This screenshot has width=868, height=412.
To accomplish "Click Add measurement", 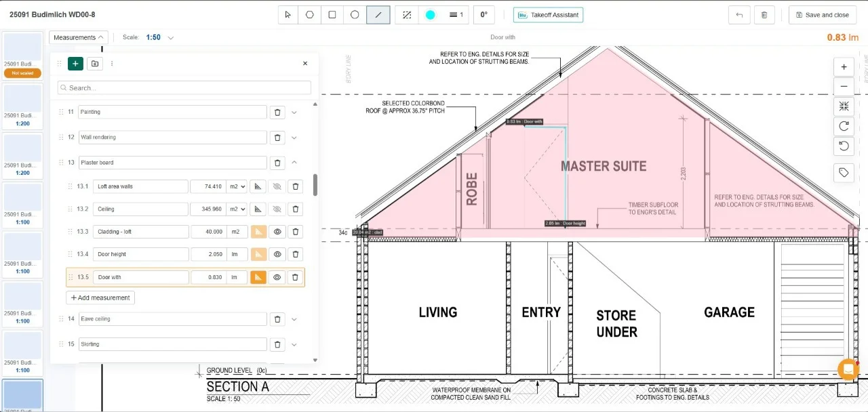I will tap(100, 297).
